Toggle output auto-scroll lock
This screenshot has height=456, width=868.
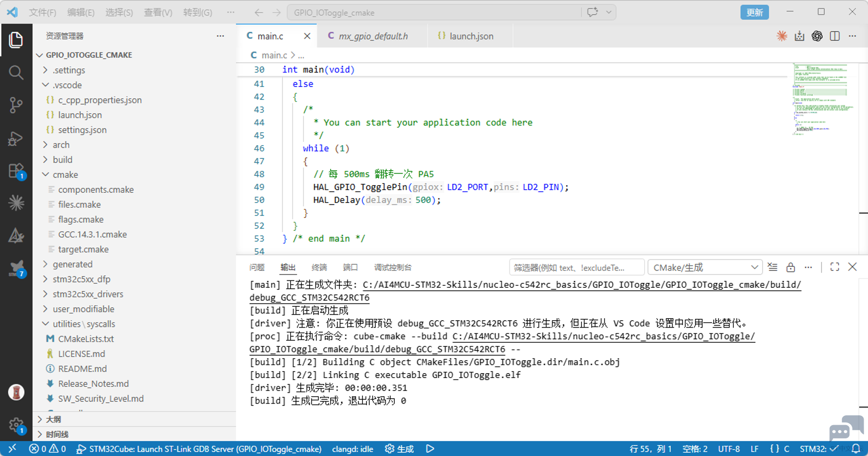click(x=791, y=267)
